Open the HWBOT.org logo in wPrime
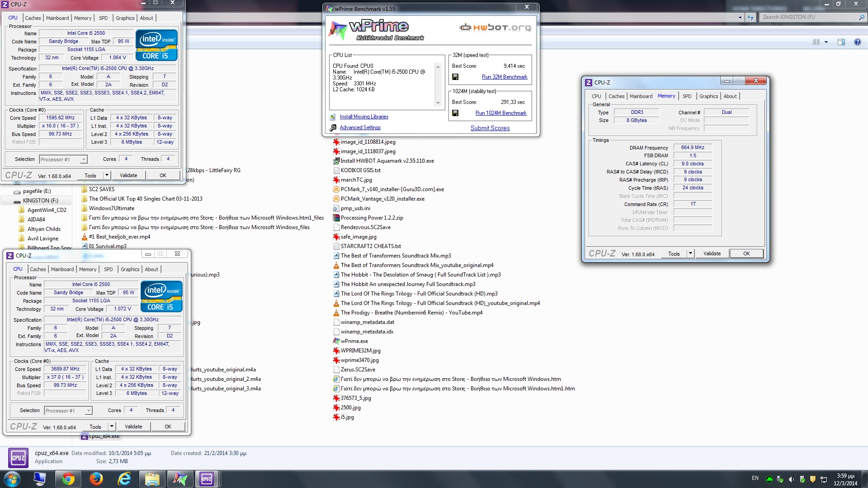This screenshot has width=868, height=488. pyautogui.click(x=495, y=28)
